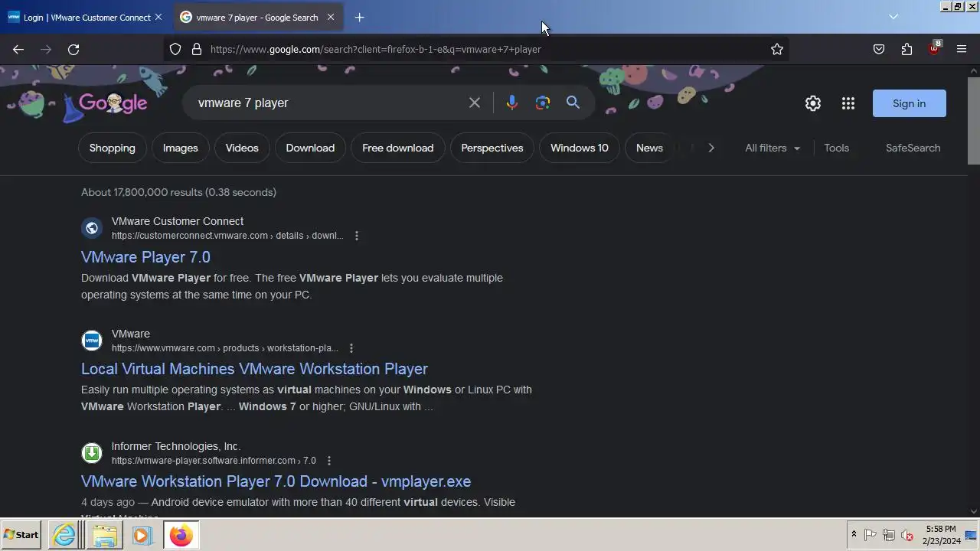Open the Extensions puzzle icon
The width and height of the screenshot is (980, 551).
[x=906, y=49]
